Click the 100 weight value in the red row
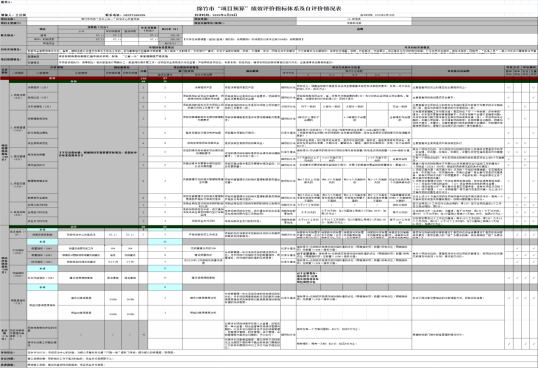The image size is (538, 368). coord(143,78)
